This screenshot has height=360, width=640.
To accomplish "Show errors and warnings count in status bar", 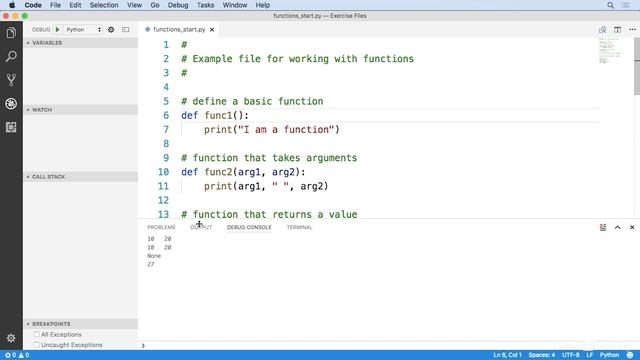I will [17, 355].
